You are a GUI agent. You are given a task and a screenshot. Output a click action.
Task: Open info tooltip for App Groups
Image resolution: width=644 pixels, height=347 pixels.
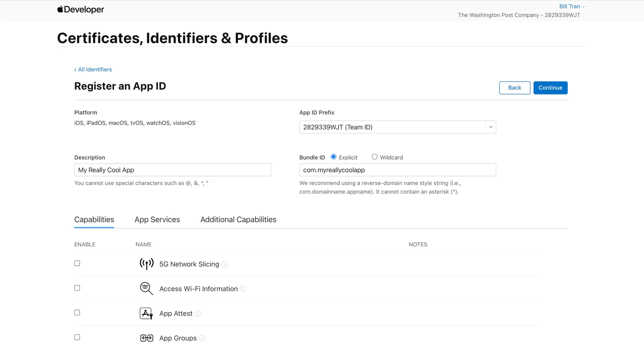[x=202, y=338]
